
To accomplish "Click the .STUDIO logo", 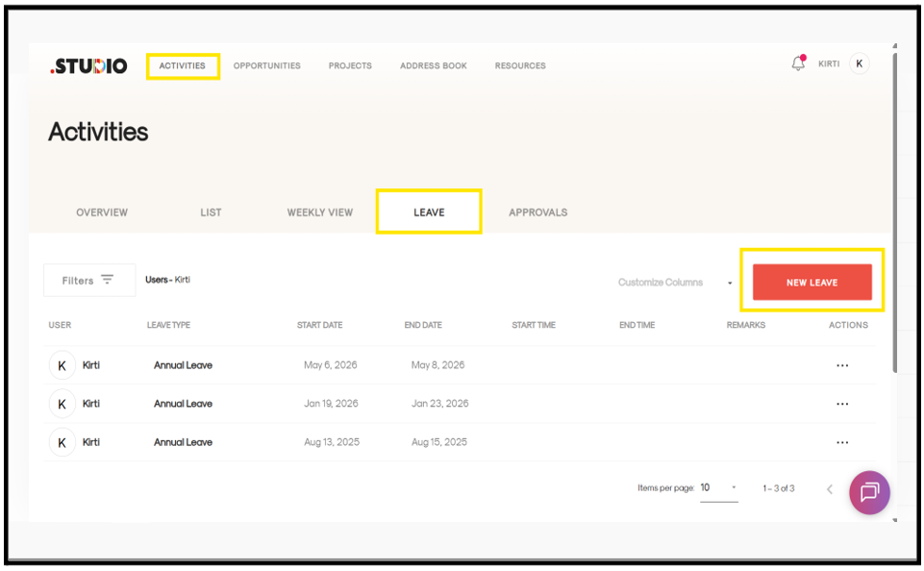I will [x=89, y=66].
